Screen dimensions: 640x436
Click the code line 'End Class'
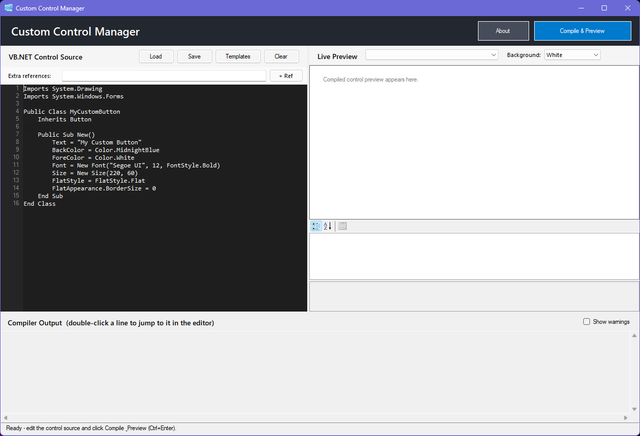40,204
